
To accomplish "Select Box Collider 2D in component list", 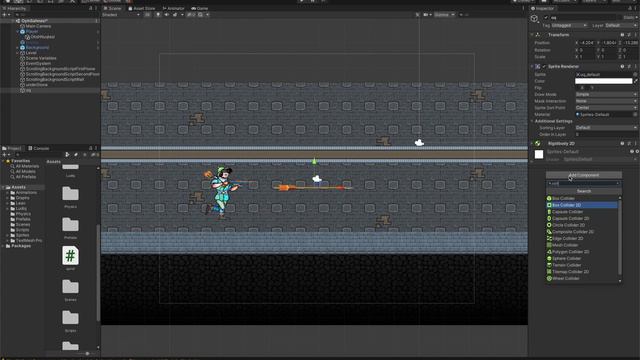I will 582,205.
